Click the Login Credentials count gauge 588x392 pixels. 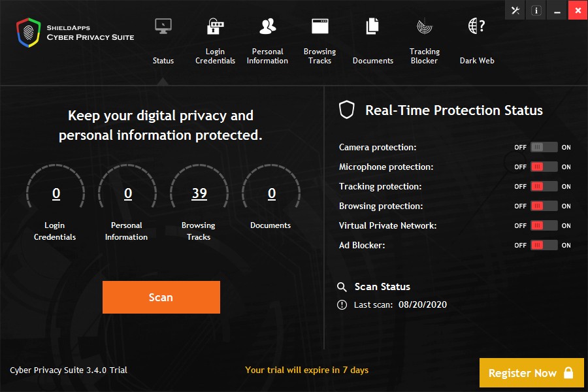click(56, 194)
